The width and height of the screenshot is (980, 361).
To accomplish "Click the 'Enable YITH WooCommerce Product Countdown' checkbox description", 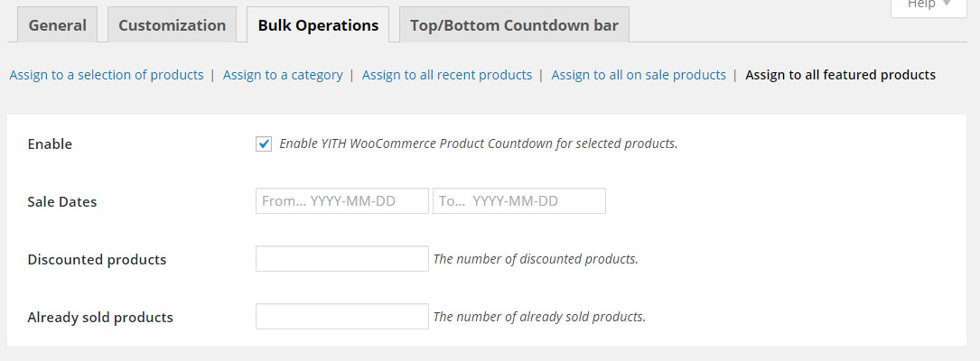I will click(479, 143).
